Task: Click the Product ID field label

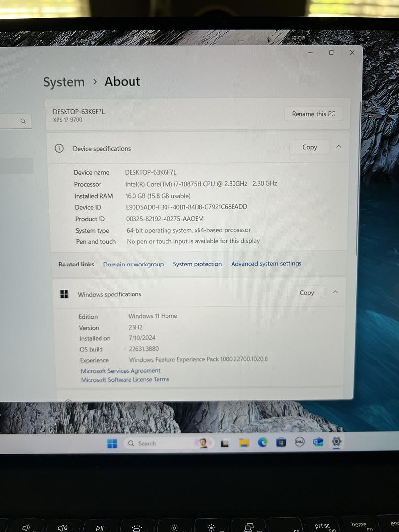Action: pyautogui.click(x=90, y=219)
